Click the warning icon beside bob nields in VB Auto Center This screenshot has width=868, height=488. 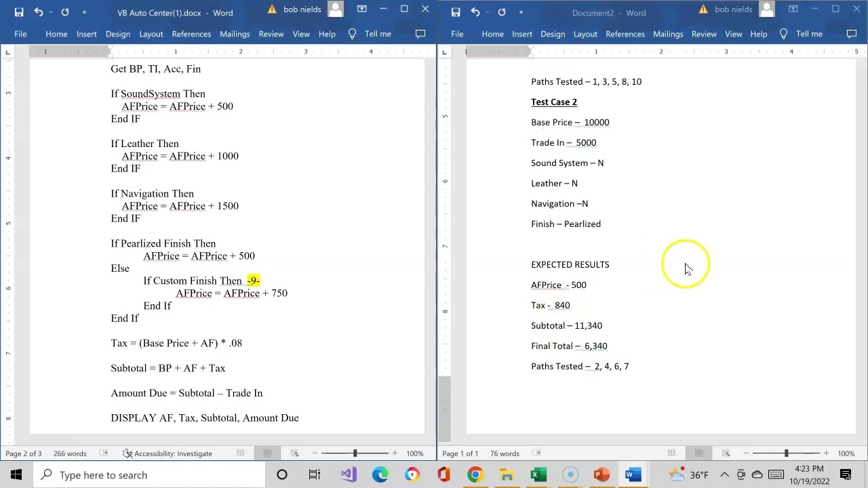[x=272, y=9]
